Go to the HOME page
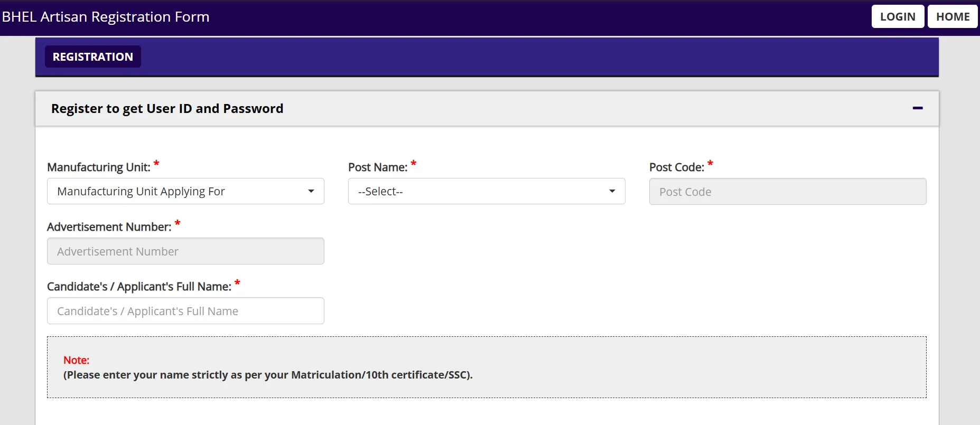Image resolution: width=980 pixels, height=425 pixels. (953, 16)
